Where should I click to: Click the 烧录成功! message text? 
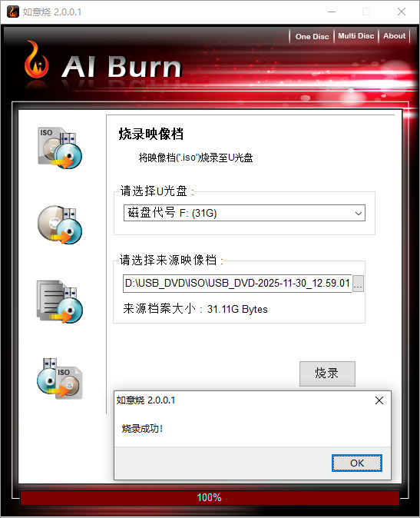point(142,429)
